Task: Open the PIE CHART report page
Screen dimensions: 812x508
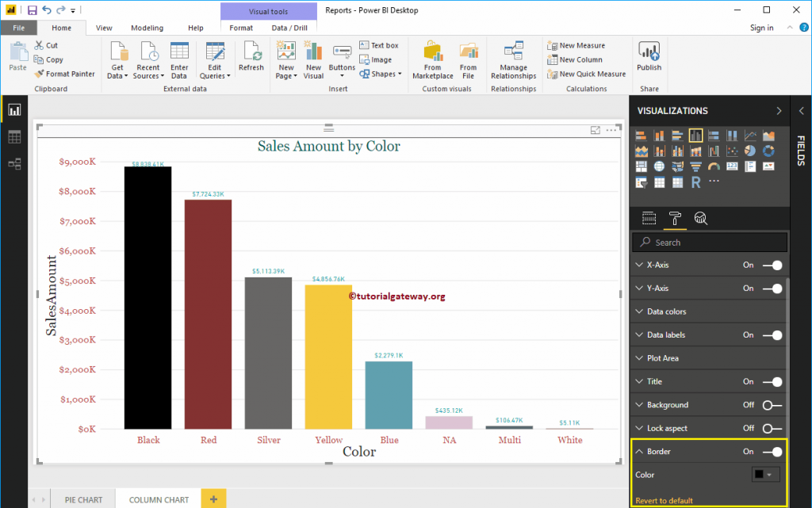Action: (x=82, y=499)
